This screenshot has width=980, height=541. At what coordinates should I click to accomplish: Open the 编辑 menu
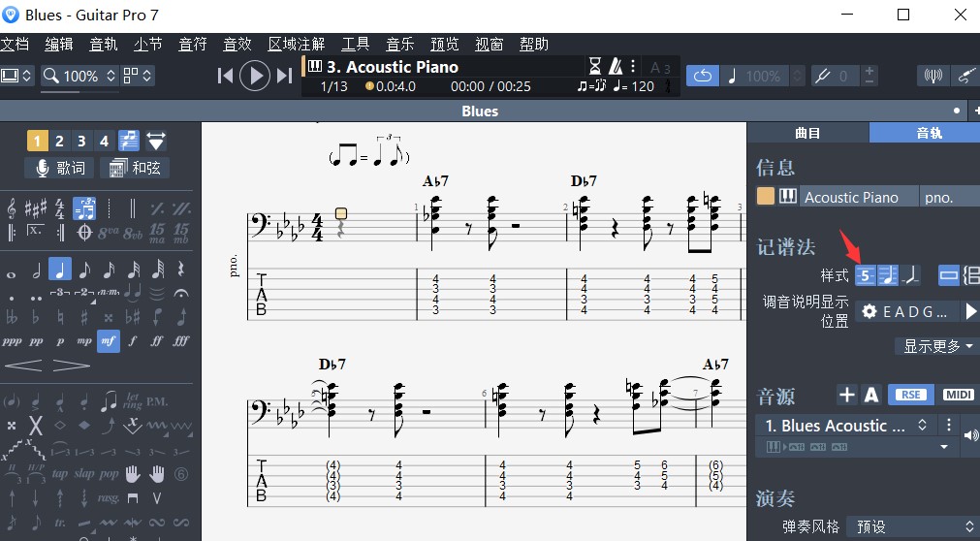tap(59, 44)
